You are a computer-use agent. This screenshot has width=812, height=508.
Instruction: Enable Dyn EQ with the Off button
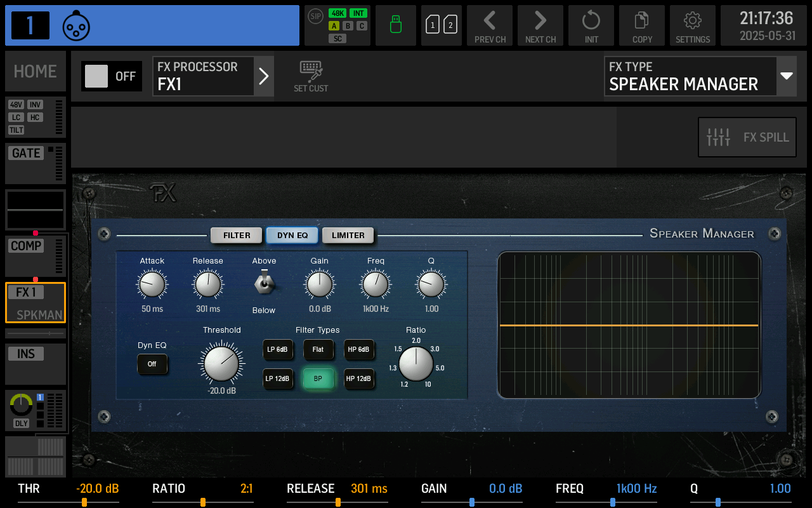coord(152,364)
